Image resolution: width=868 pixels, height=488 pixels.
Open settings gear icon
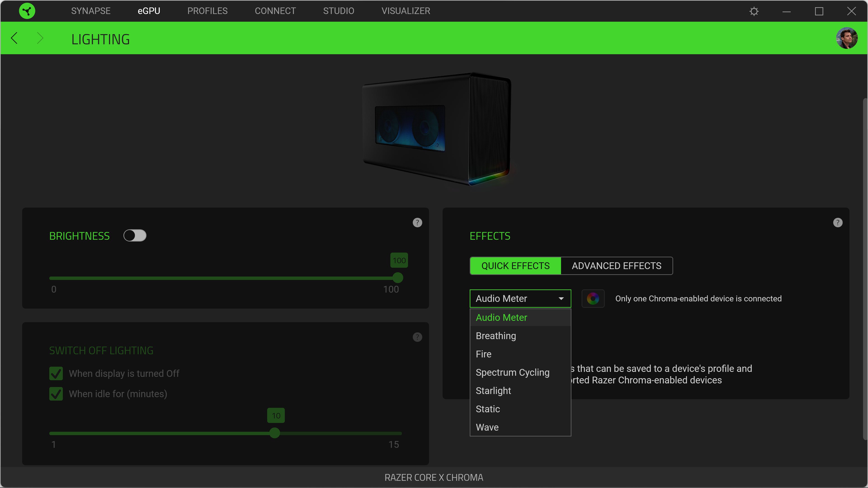(754, 12)
